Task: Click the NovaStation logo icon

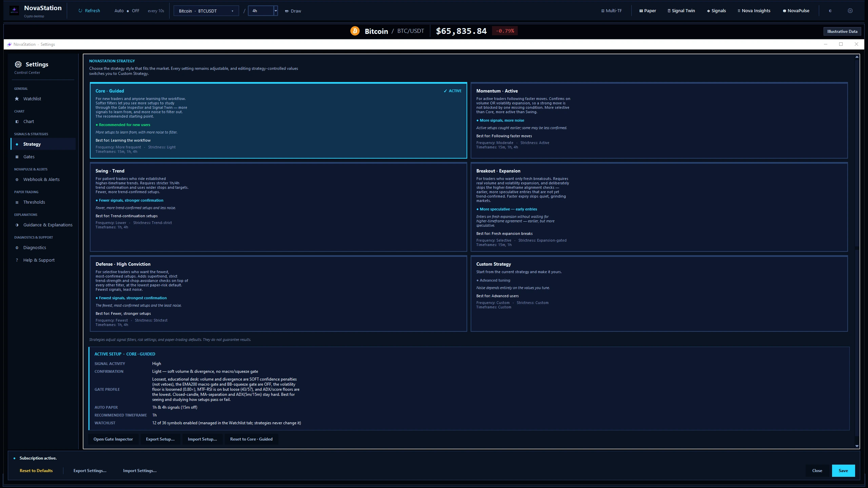Action: (x=14, y=11)
